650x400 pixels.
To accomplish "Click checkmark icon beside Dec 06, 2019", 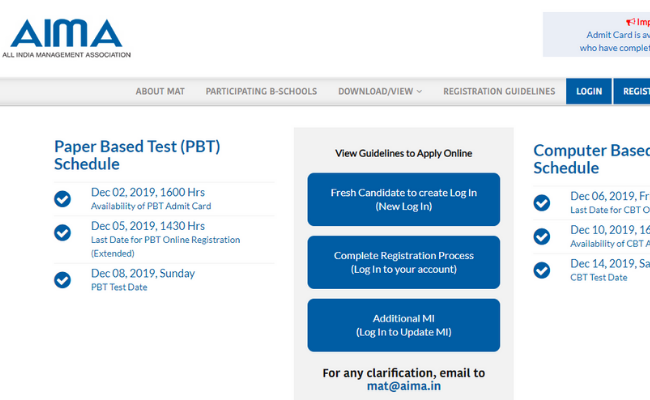I will (x=541, y=203).
